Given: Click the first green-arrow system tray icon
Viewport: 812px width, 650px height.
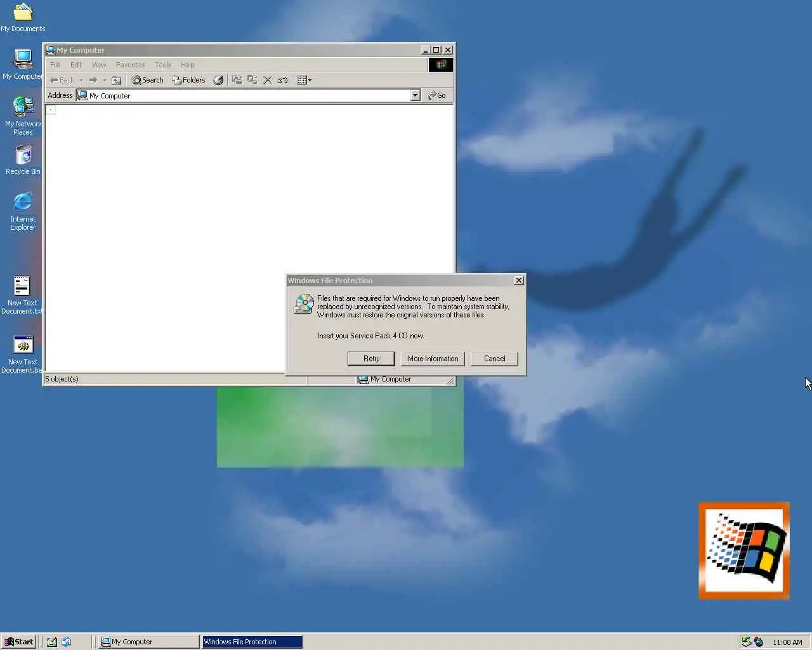Looking at the screenshot, I should (x=747, y=642).
